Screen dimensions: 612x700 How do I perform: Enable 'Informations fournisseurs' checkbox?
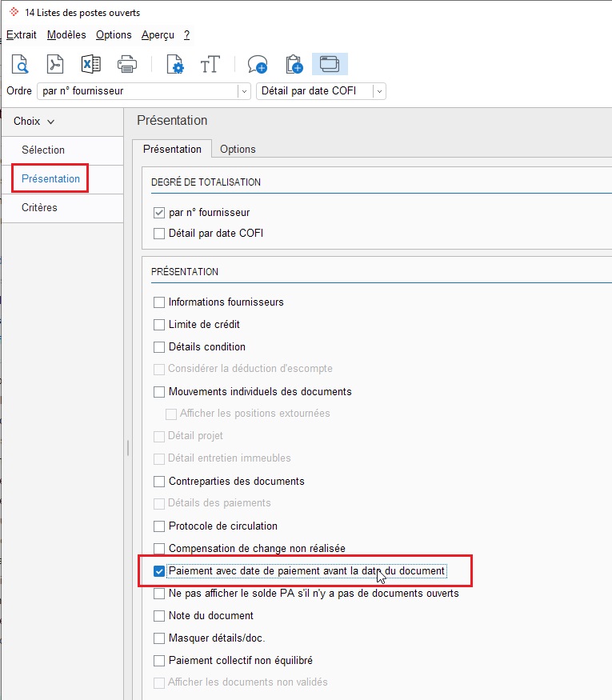point(159,302)
